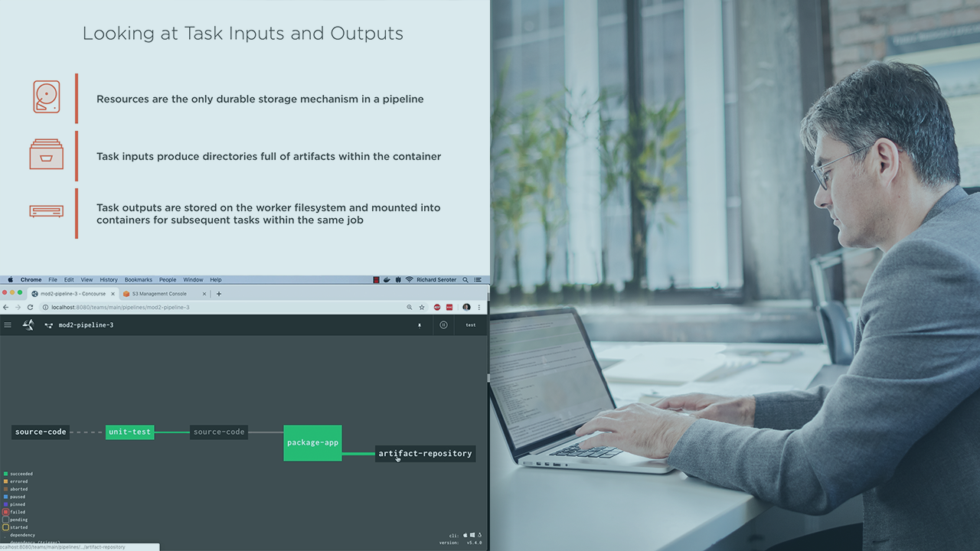Bookmark this page with the star icon

(422, 307)
